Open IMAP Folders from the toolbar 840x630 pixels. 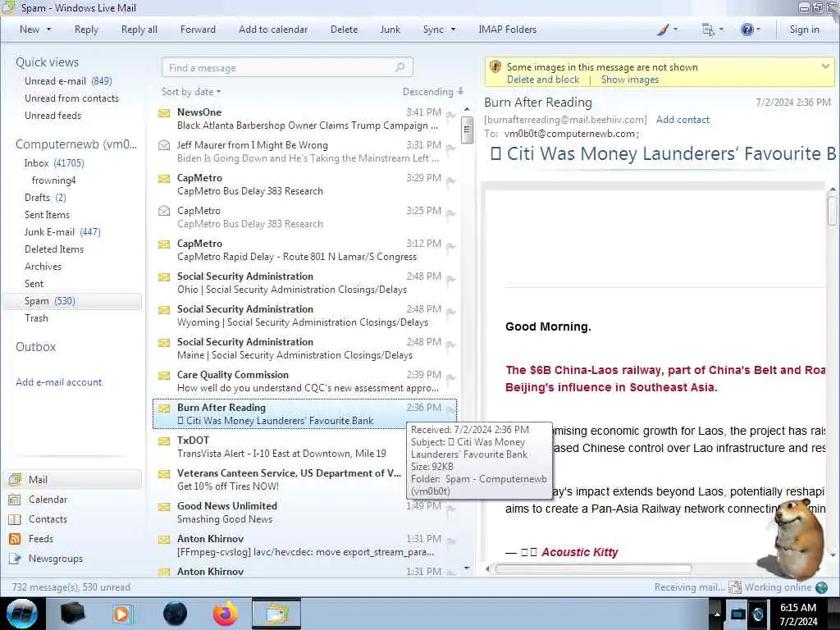[507, 30]
